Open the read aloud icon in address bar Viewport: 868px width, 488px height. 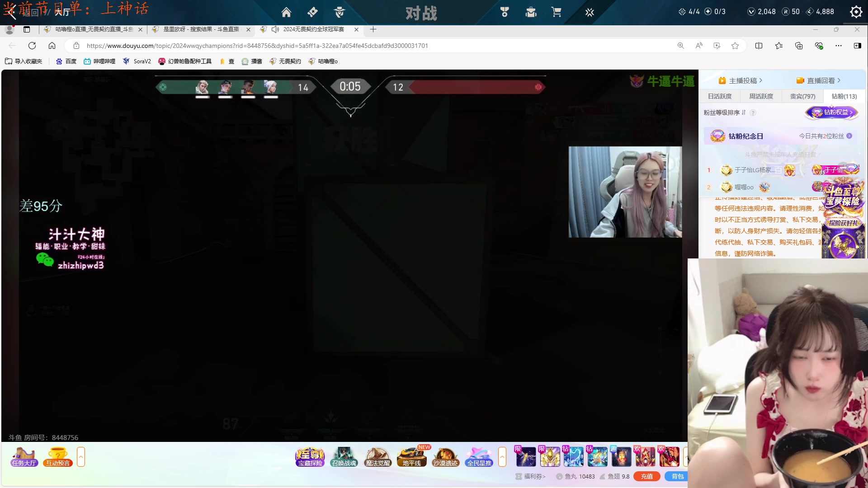[699, 46]
